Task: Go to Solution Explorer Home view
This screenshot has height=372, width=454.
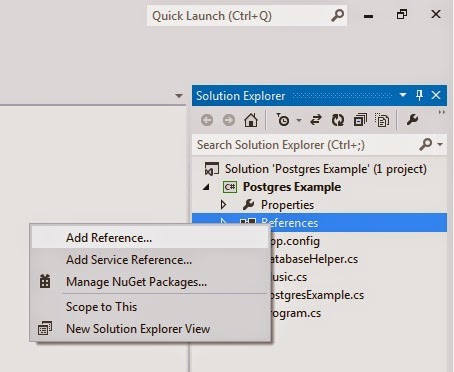Action: click(x=251, y=120)
